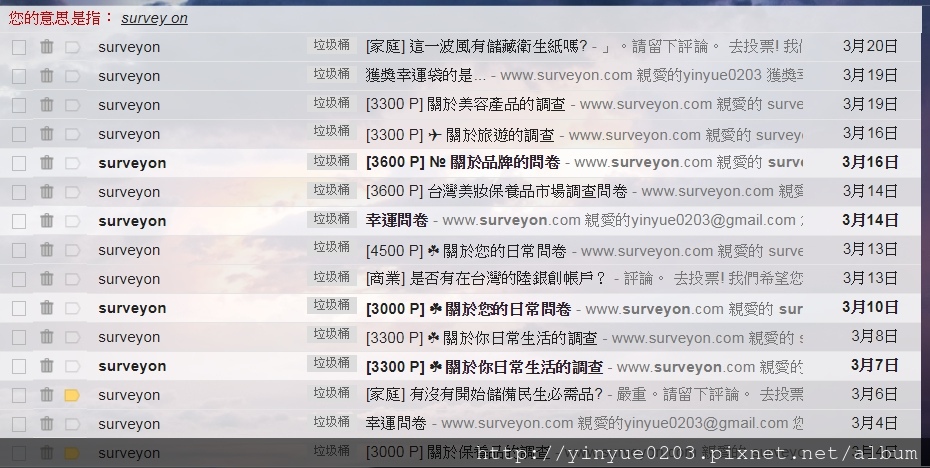Select the 關於旅遊的調查 email checkbox
The height and width of the screenshot is (468, 930).
19,134
